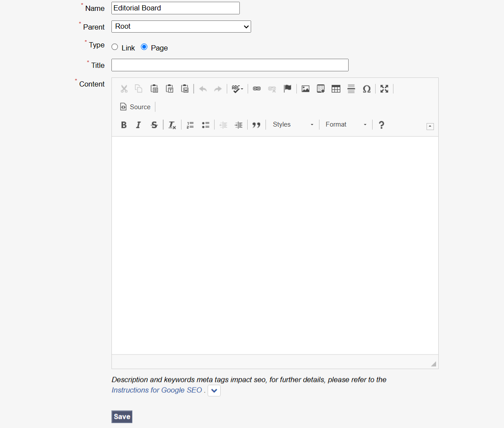Select the Link type radio button
Image resolution: width=504 pixels, height=428 pixels.
point(115,47)
